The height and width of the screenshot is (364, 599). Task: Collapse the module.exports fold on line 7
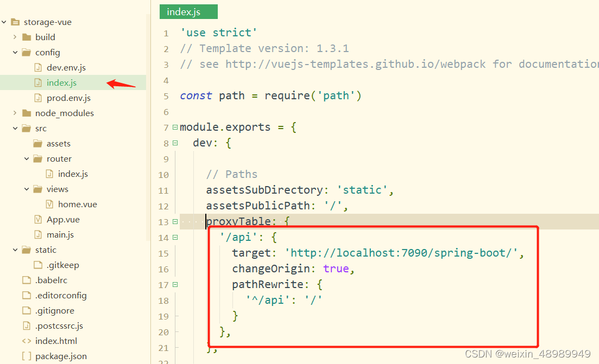174,126
